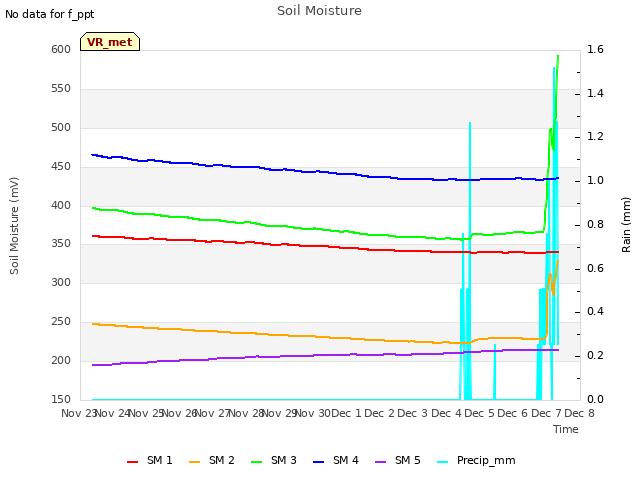
Task: Click the SM 3 legend entry
Action: [x=273, y=460]
